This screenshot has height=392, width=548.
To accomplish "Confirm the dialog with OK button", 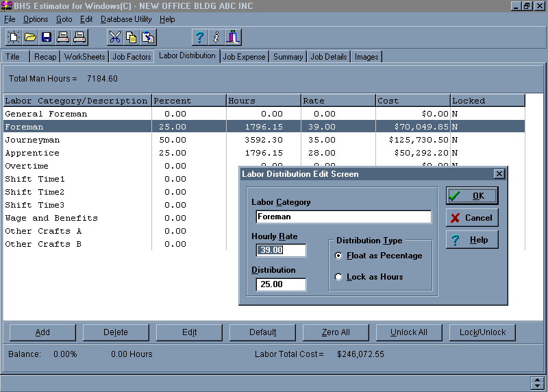I will coord(472,196).
